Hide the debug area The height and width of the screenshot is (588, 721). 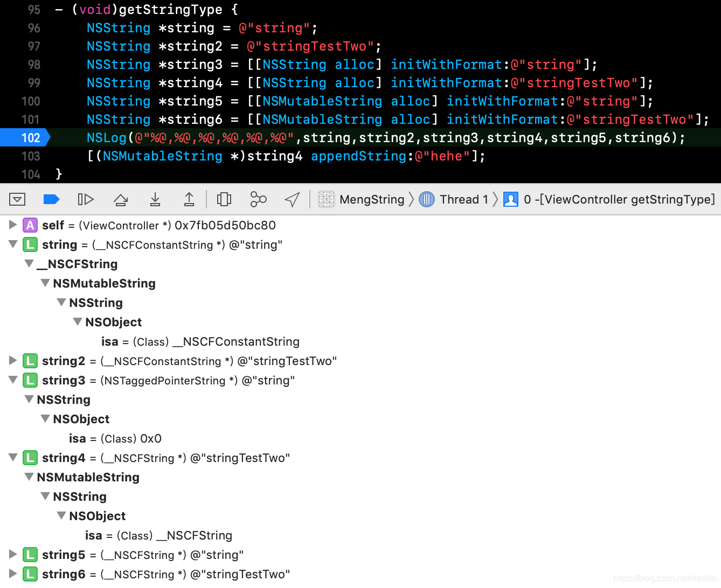pyautogui.click(x=17, y=199)
